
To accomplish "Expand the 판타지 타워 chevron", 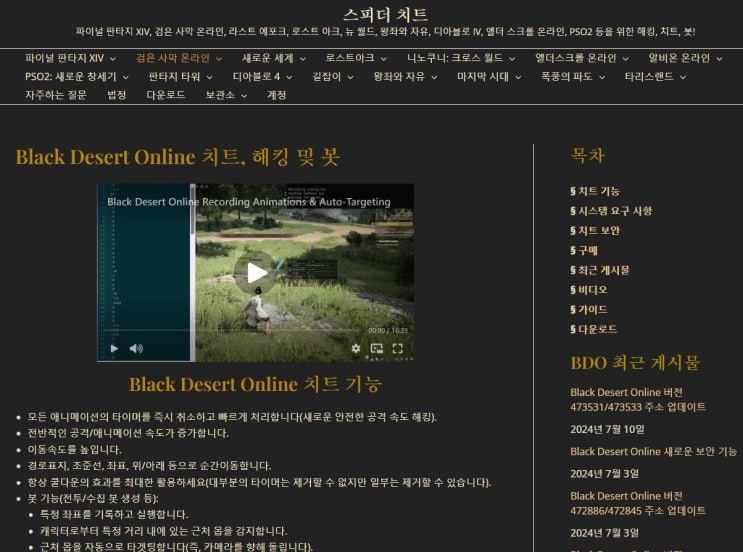I will (209, 77).
